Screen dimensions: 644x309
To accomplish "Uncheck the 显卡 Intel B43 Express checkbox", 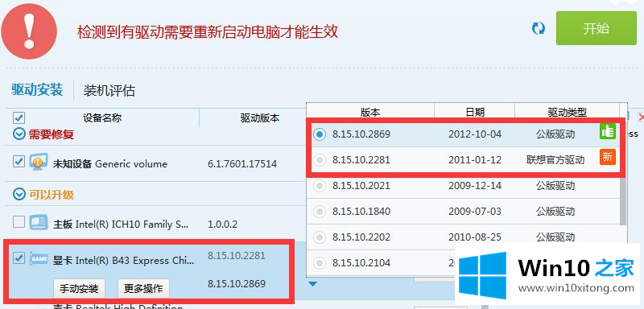I will click(x=19, y=258).
